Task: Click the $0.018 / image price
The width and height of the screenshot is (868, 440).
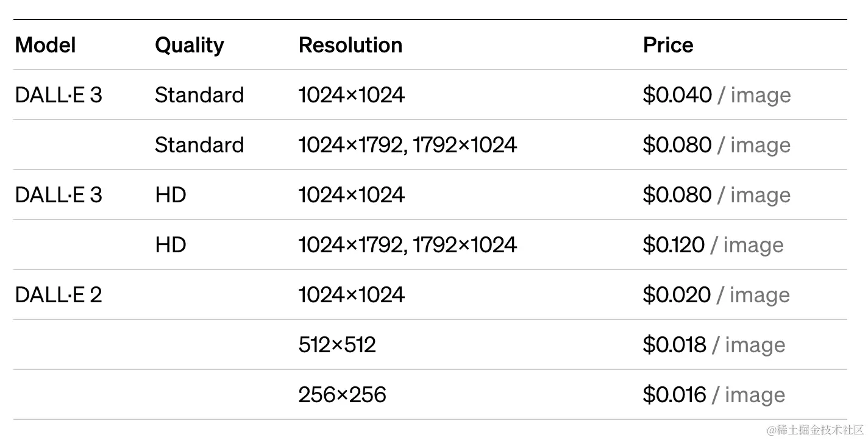Action: [x=714, y=345]
